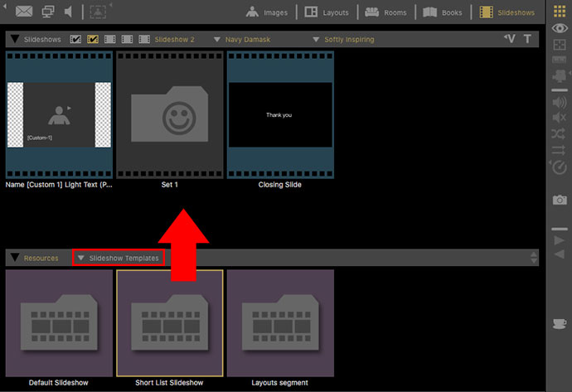This screenshot has width=572, height=392.
Task: Collapse the Resources panel triangle
Action: pyautogui.click(x=14, y=258)
